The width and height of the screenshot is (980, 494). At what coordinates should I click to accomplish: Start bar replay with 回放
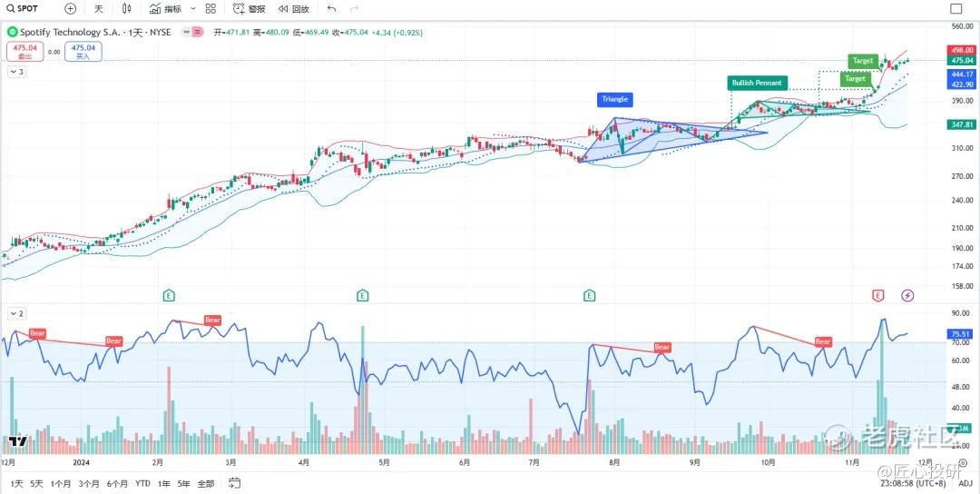click(294, 9)
